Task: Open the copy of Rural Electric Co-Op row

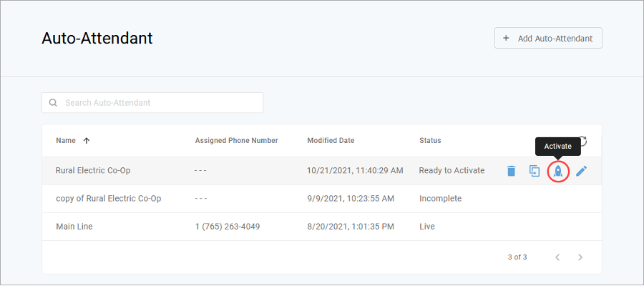Action: tap(108, 199)
